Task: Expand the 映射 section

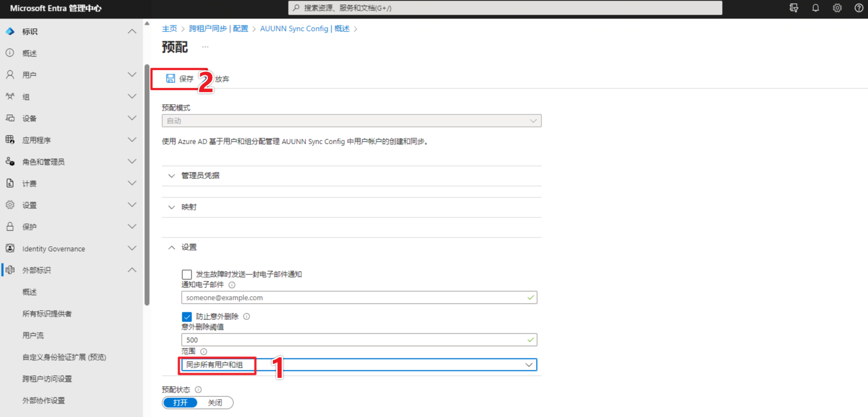Action: coord(189,207)
